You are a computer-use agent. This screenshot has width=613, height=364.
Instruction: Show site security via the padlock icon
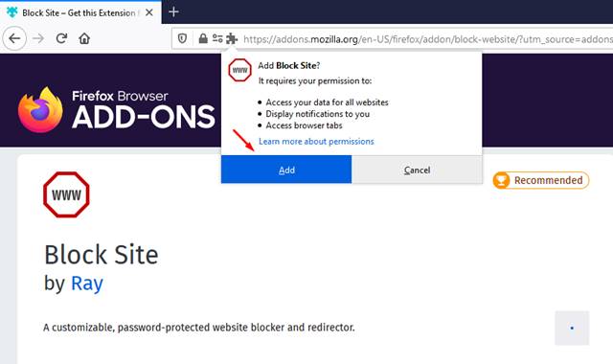202,38
